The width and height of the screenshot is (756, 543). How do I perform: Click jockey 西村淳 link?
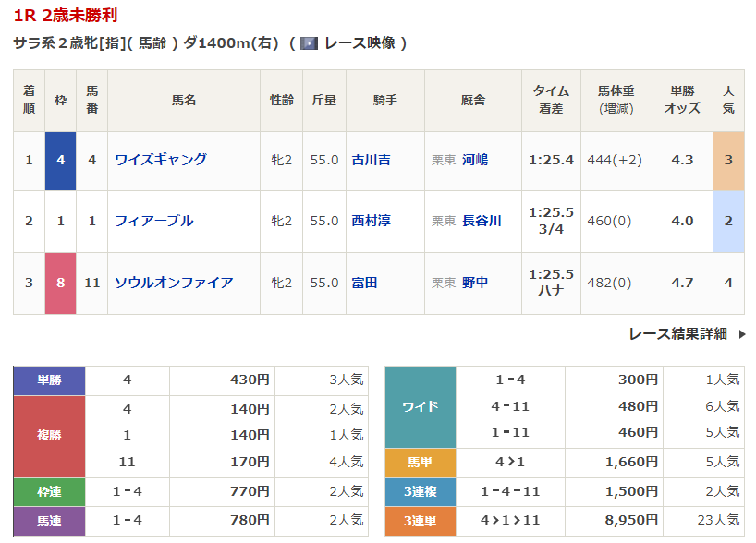371,221
